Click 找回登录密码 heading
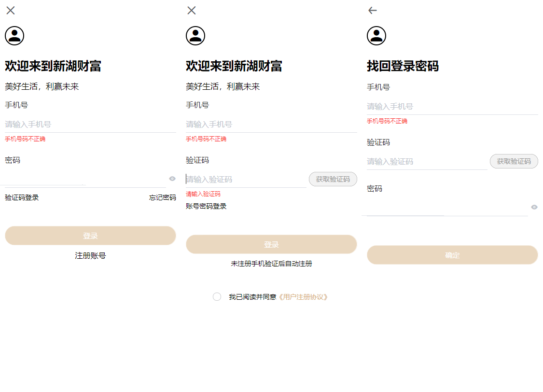 [x=403, y=66]
